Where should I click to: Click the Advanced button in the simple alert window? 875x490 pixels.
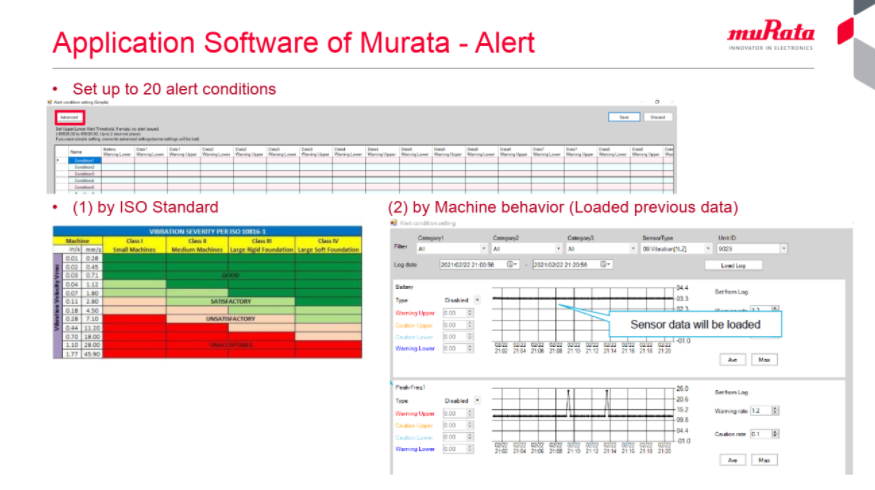pos(69,117)
